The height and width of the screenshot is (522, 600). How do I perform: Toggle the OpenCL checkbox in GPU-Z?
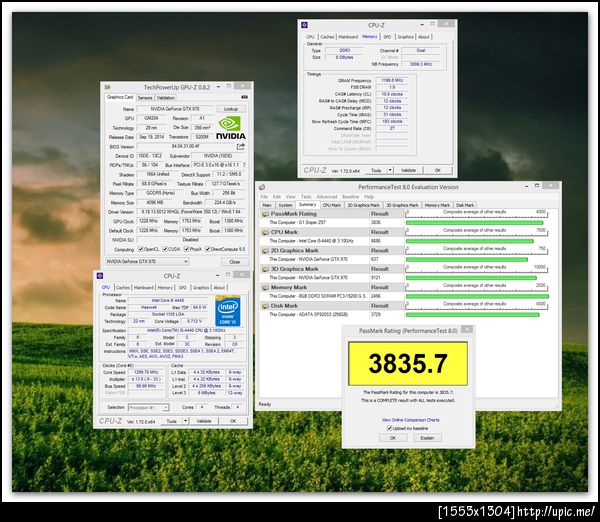click(x=140, y=249)
